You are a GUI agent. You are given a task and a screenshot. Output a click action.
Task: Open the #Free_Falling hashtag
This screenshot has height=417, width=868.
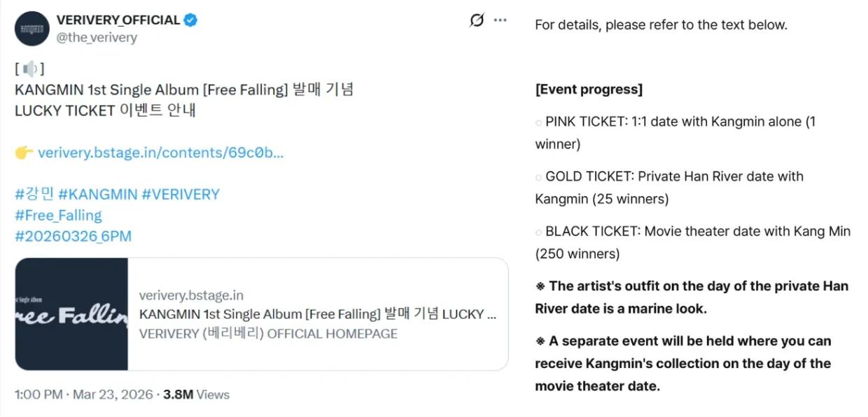(x=58, y=215)
